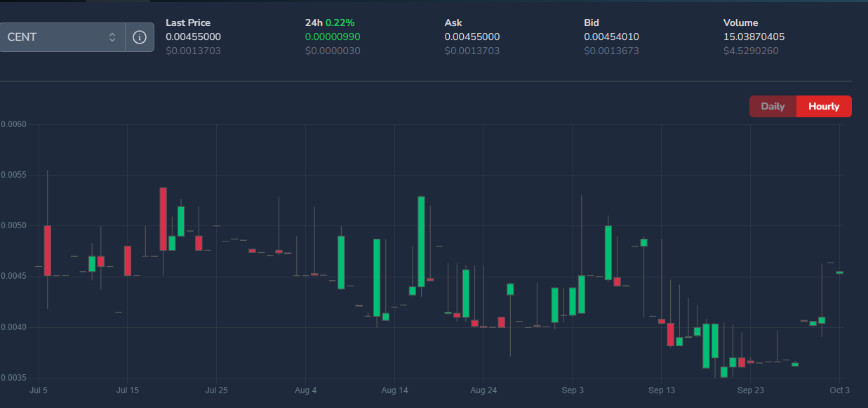Select the volume figure 15.03870405
The height and width of the screenshot is (408, 868).
pos(754,37)
